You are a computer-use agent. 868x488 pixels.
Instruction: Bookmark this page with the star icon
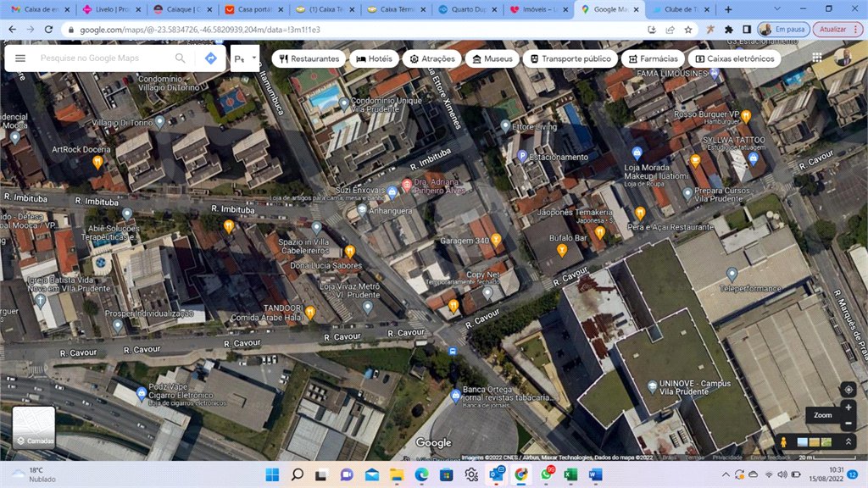(x=688, y=30)
